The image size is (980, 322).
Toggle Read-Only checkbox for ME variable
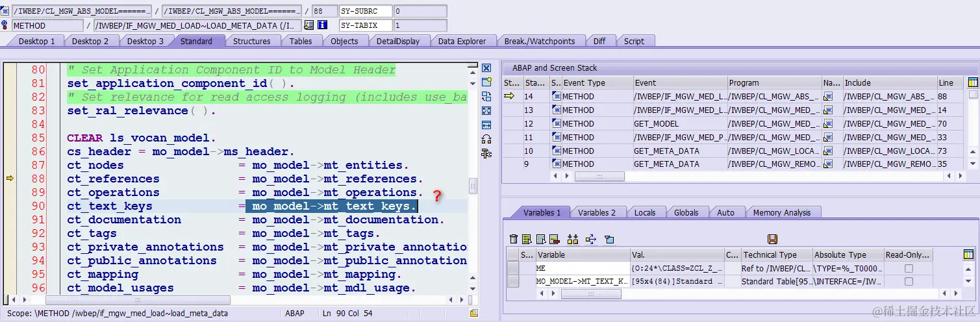(909, 268)
